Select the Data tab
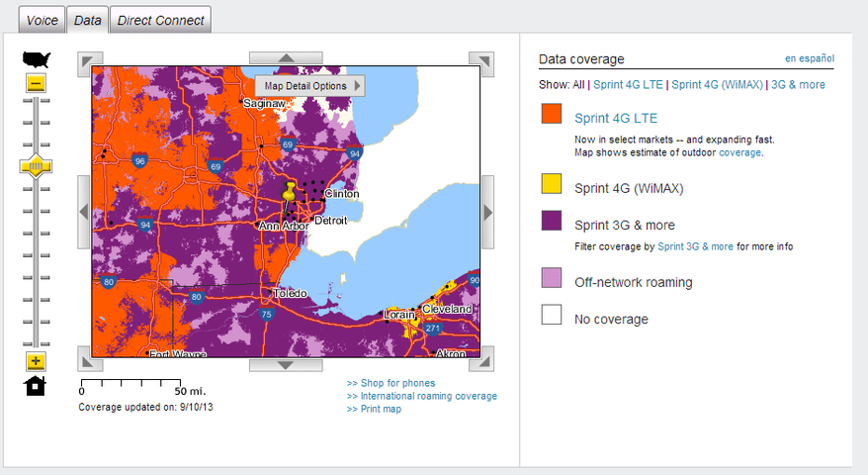868x475 pixels. click(87, 21)
